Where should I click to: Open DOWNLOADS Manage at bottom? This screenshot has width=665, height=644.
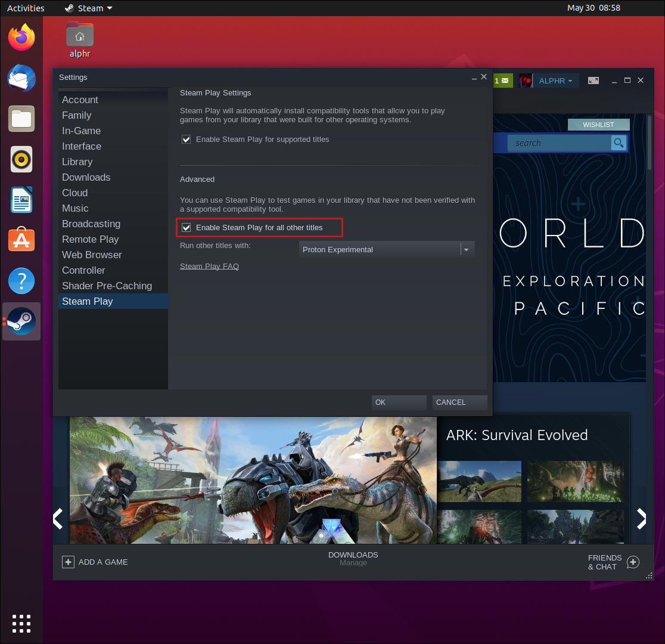353,558
